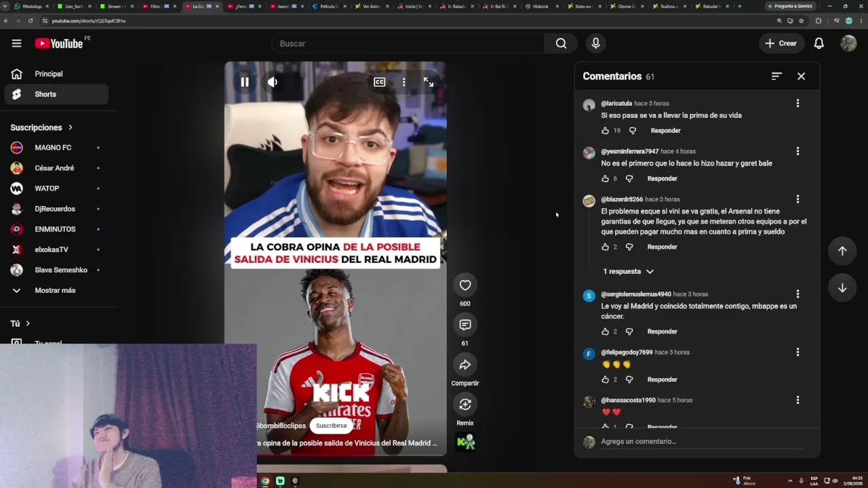
Task: Reply to @laricatula's comment
Action: 665,131
